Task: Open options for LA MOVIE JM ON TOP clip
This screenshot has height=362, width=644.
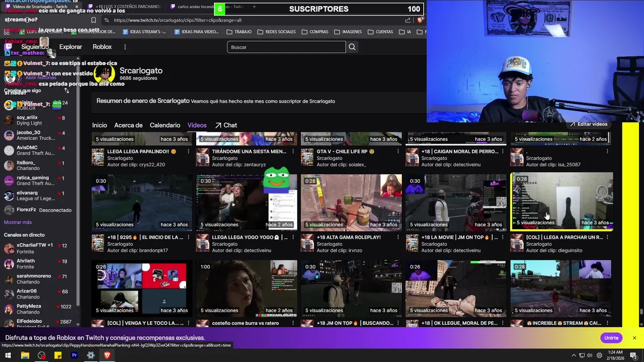Action: [502, 237]
